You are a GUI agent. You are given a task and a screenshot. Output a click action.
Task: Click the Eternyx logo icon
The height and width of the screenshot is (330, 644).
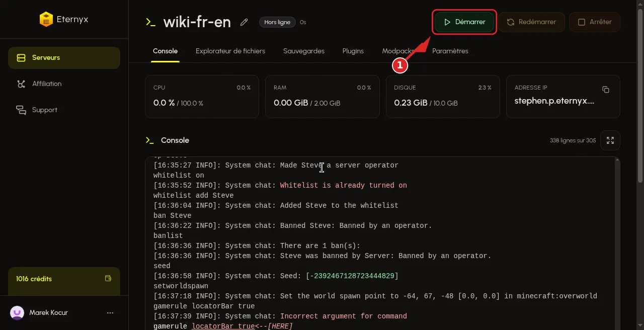tap(46, 20)
